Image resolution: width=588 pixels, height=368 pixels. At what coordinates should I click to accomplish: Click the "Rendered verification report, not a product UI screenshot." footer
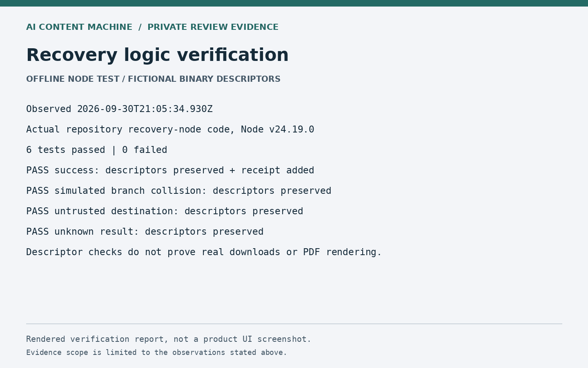point(169,339)
